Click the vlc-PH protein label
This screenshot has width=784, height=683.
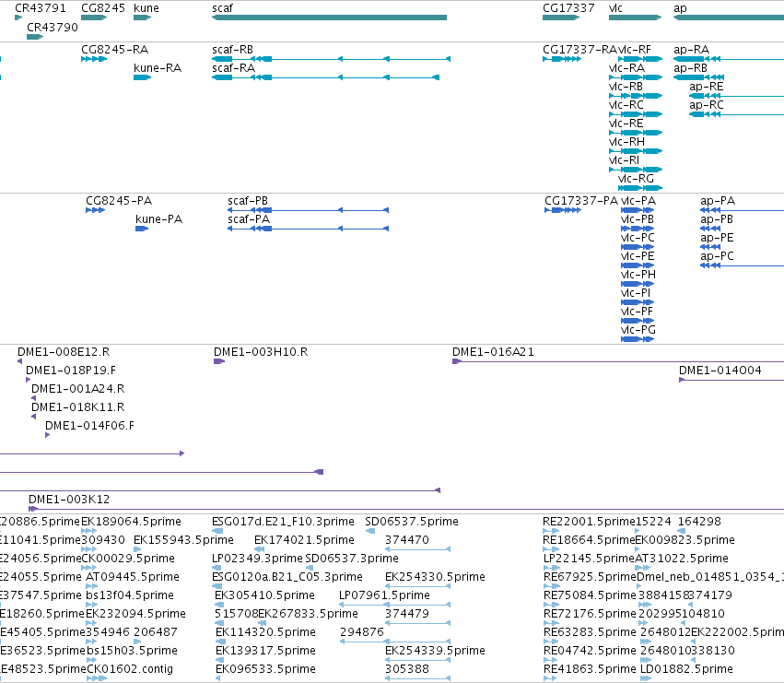638,275
